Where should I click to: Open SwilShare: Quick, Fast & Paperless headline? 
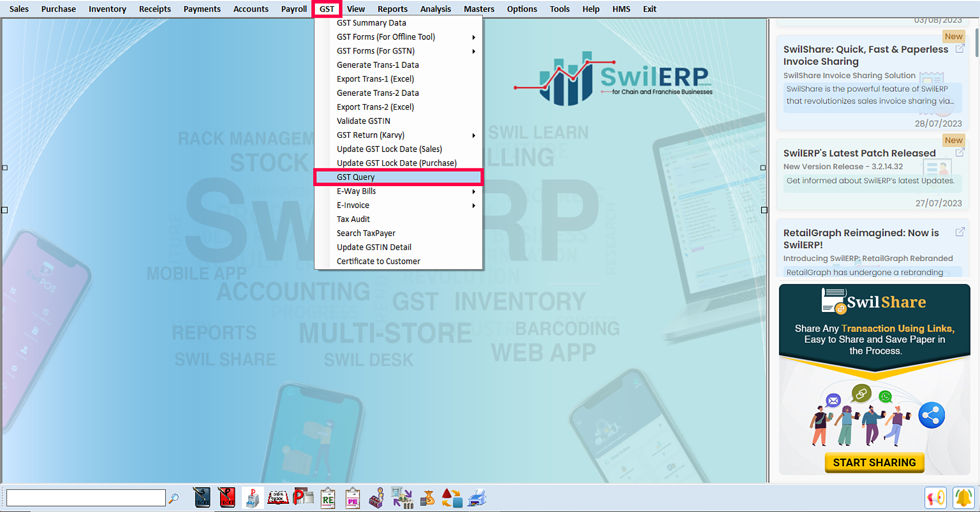[866, 55]
